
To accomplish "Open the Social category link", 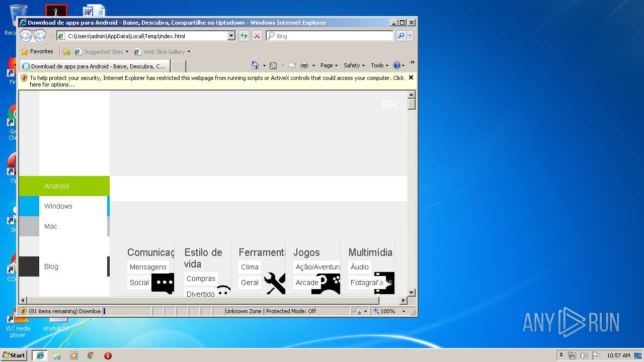I will pos(139,283).
